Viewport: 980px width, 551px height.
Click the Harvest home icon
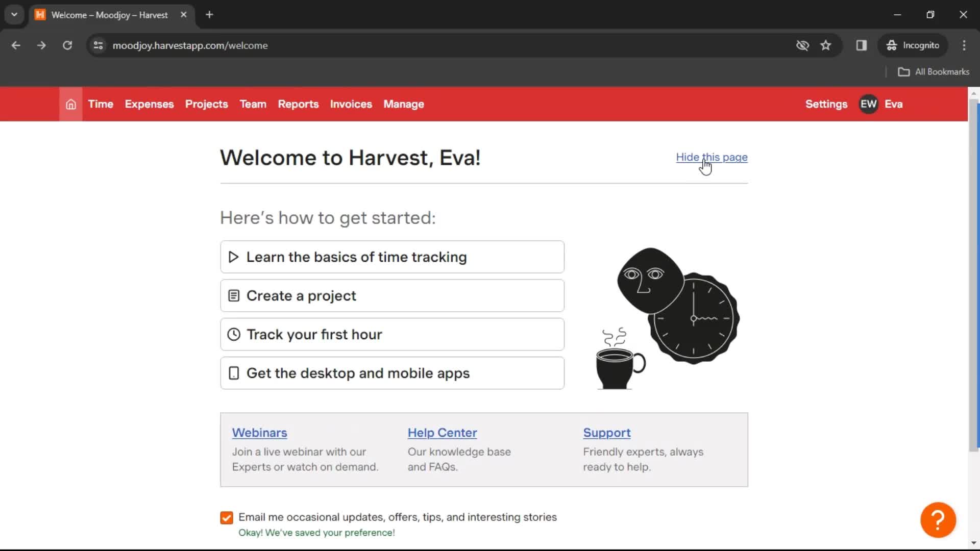coord(70,104)
